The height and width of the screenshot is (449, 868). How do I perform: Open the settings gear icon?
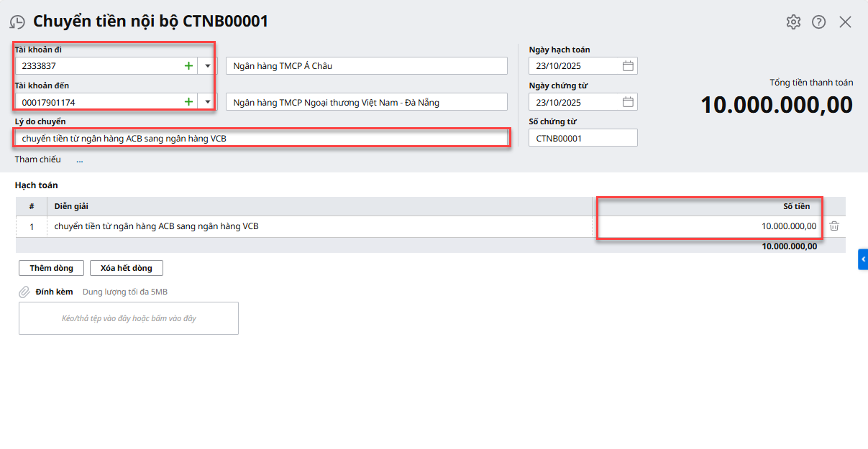pyautogui.click(x=793, y=22)
